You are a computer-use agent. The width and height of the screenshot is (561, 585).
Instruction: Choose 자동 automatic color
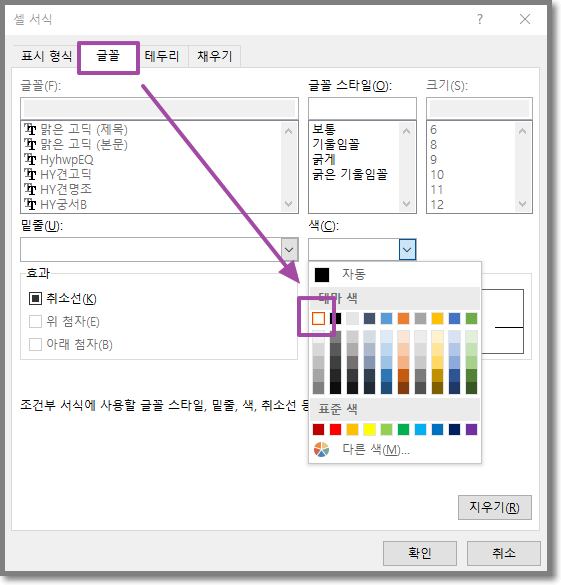tap(395, 275)
